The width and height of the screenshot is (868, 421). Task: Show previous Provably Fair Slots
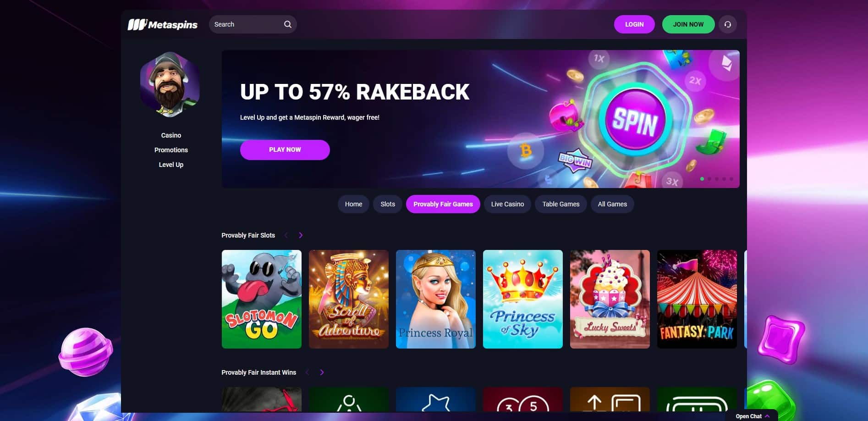(x=286, y=235)
